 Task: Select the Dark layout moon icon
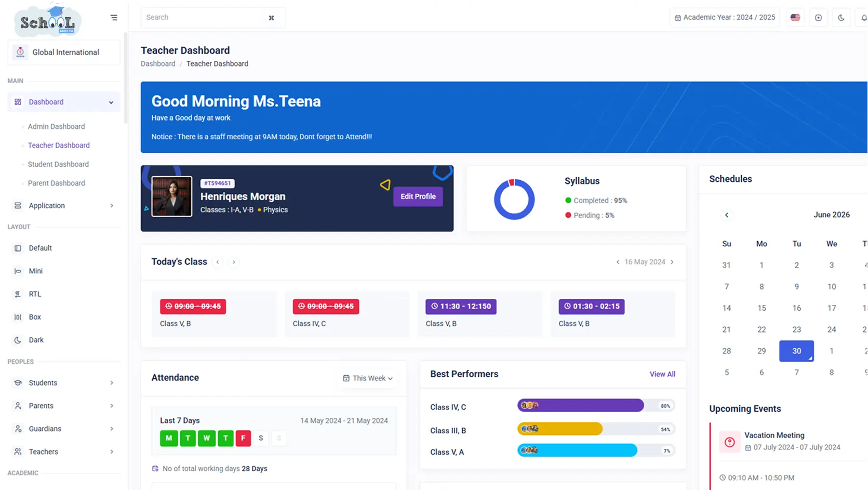pos(18,340)
